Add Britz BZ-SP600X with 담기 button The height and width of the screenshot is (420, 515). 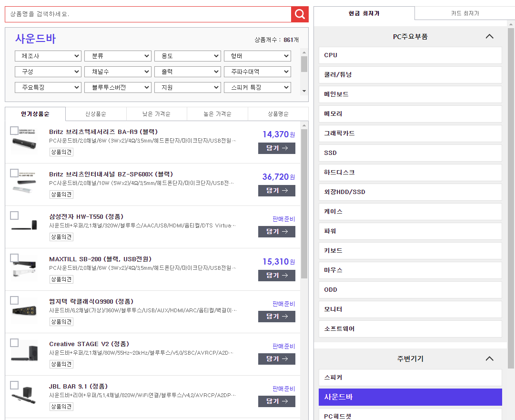[276, 191]
